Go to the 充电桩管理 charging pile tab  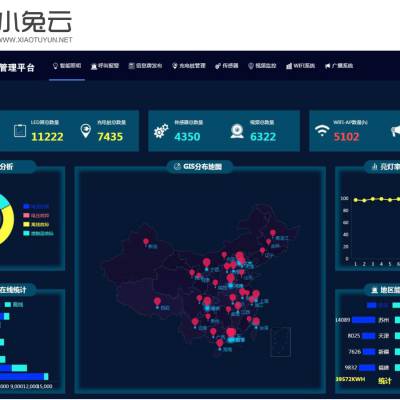coord(189,66)
